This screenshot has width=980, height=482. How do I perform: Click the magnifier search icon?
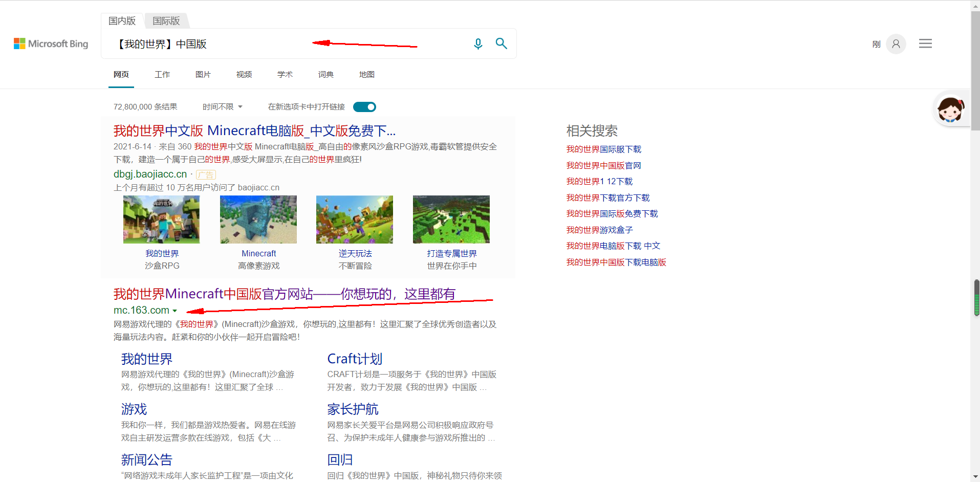click(x=502, y=43)
